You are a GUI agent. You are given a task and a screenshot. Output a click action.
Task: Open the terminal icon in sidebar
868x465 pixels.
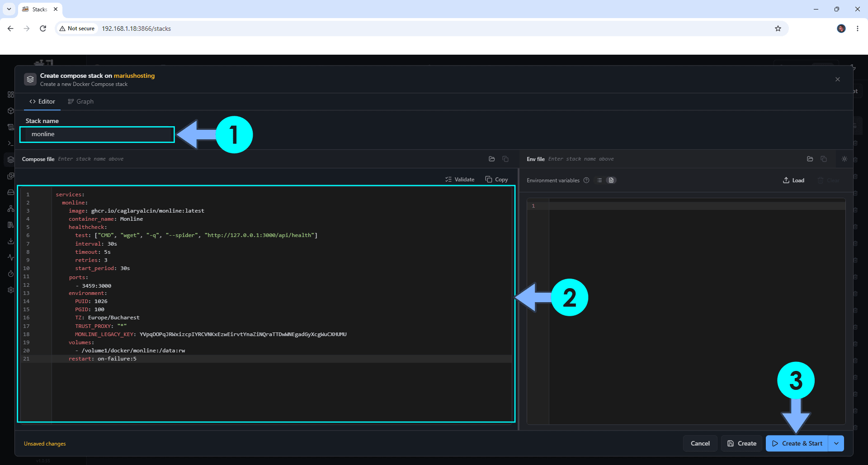tap(11, 143)
